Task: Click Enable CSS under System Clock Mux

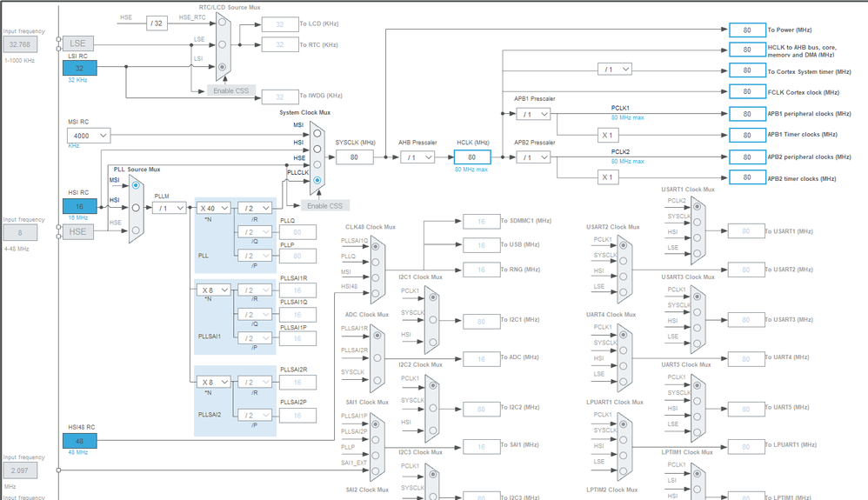Action: pyautogui.click(x=325, y=206)
